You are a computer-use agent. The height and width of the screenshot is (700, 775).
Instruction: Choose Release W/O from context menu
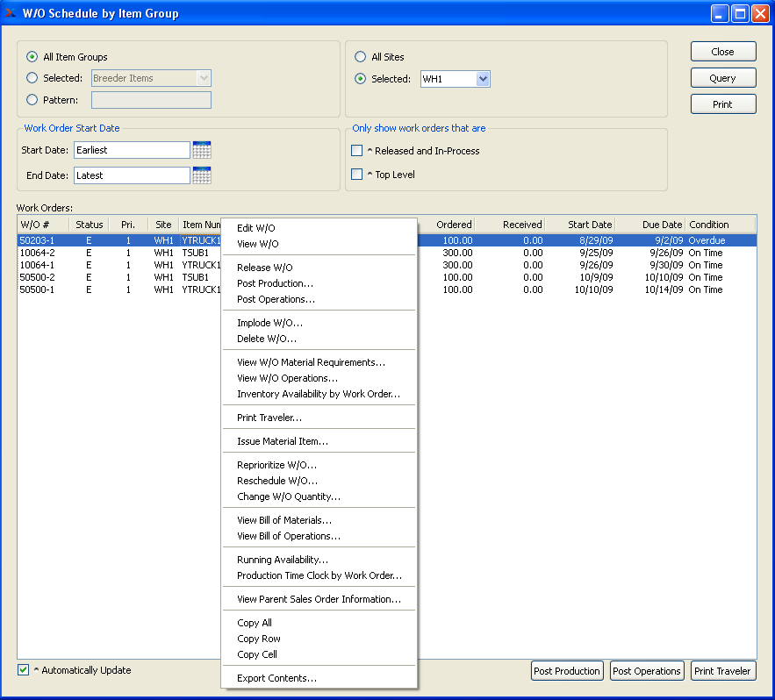click(x=265, y=268)
